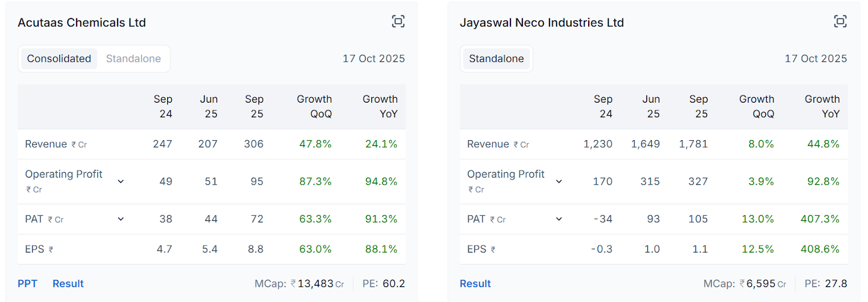Click Jayaswal revenue YoY growth 44.8%
The image size is (868, 302).
click(824, 144)
